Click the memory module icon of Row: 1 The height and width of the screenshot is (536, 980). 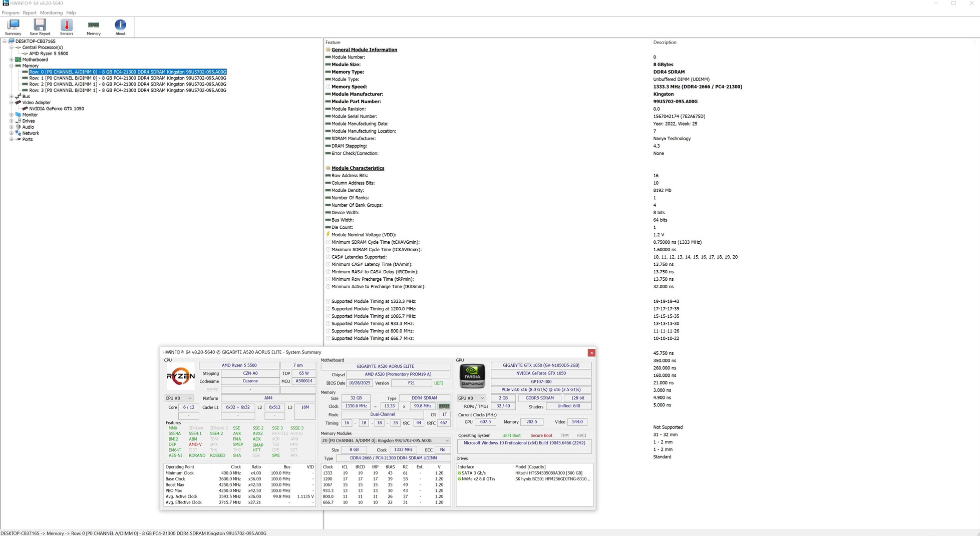25,78
